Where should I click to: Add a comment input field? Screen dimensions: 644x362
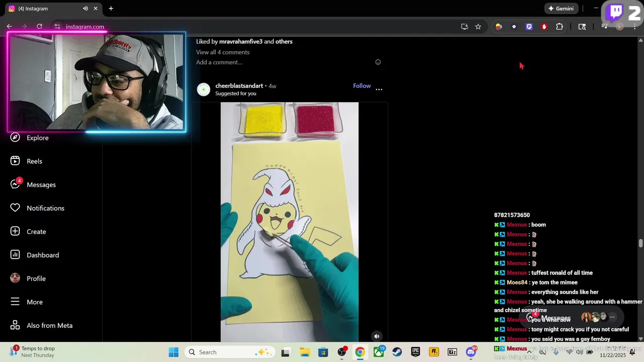coord(284,62)
